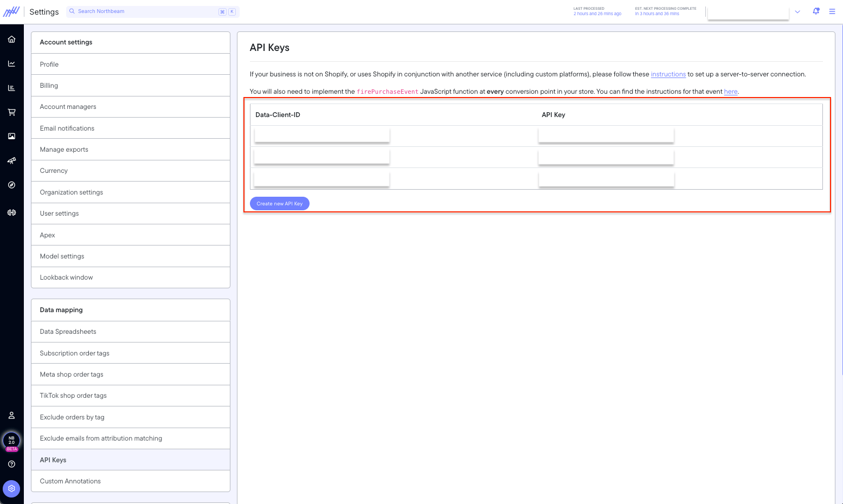Toggle the NB 2.0 Beta badge
This screenshot has height=504, width=843.
click(x=11, y=442)
